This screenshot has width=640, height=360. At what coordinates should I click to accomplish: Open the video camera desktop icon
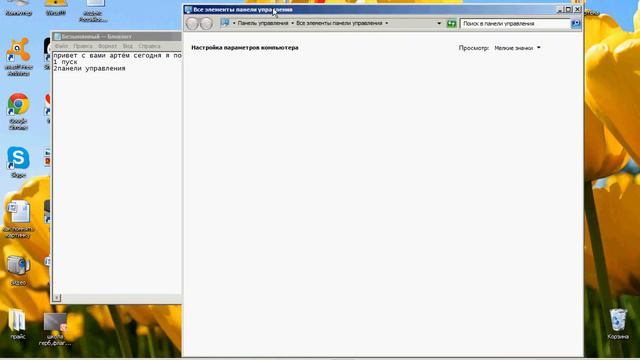point(18,270)
